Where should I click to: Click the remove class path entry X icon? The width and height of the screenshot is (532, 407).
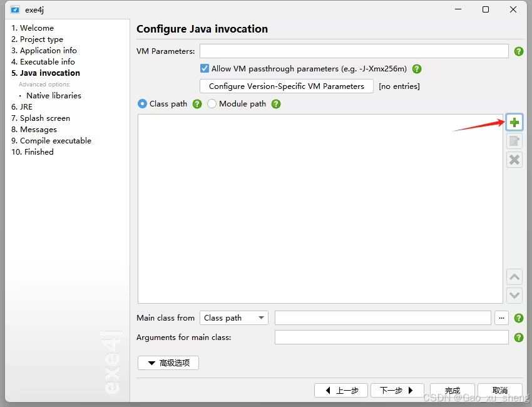514,160
